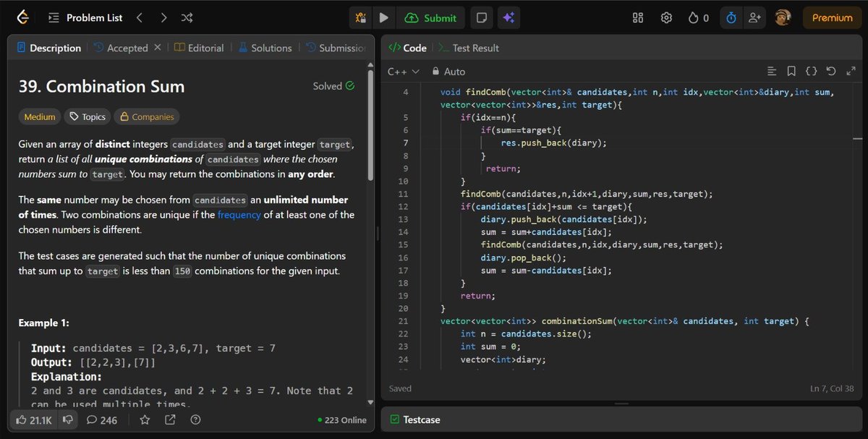
Task: Click the int sum = 0; code line
Action: tap(490, 346)
